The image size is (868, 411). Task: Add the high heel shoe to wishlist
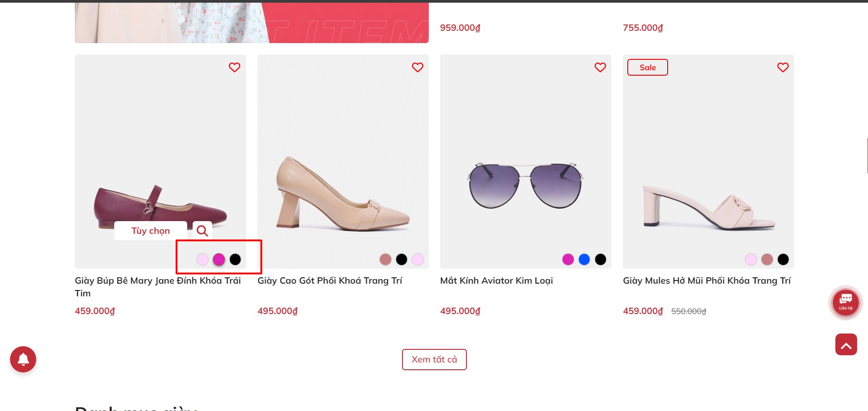tap(417, 68)
